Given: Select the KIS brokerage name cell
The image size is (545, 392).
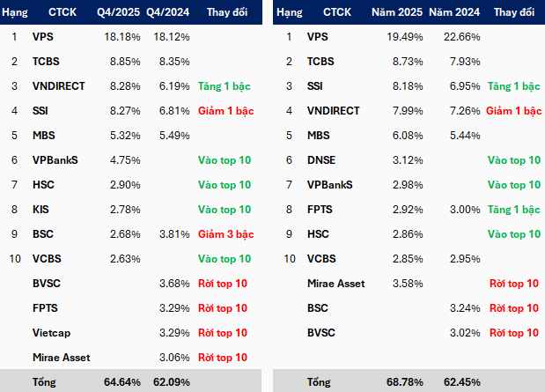Looking at the screenshot, I should pos(41,210).
